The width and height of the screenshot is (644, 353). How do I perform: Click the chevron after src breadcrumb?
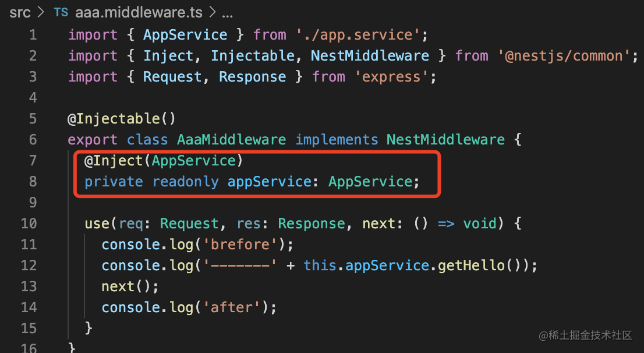(41, 12)
